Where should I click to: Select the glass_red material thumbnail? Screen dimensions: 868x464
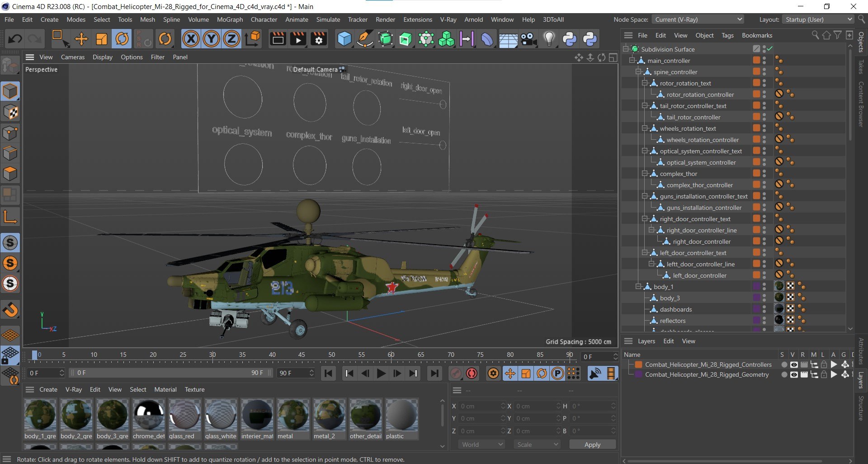pos(185,419)
